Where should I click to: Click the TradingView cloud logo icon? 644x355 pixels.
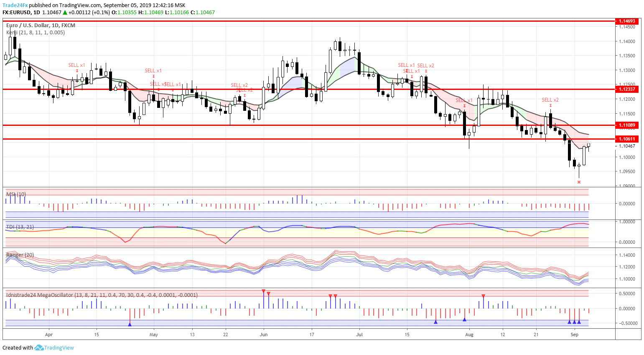(39, 347)
